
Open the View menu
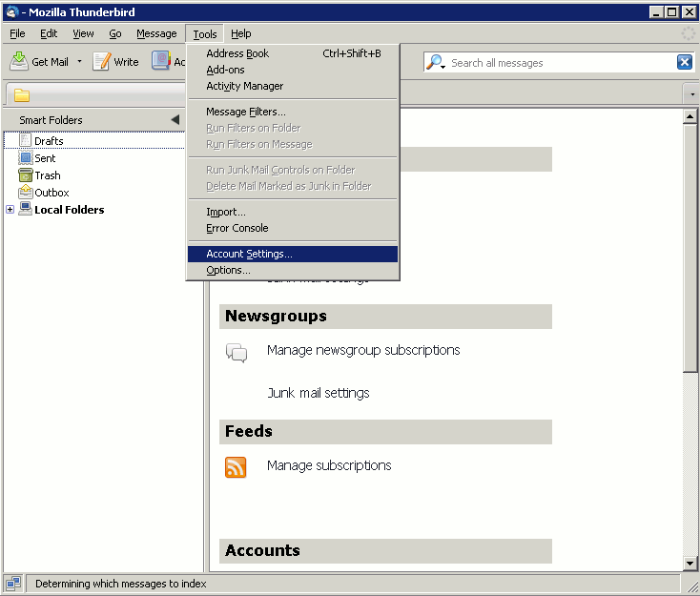point(83,33)
